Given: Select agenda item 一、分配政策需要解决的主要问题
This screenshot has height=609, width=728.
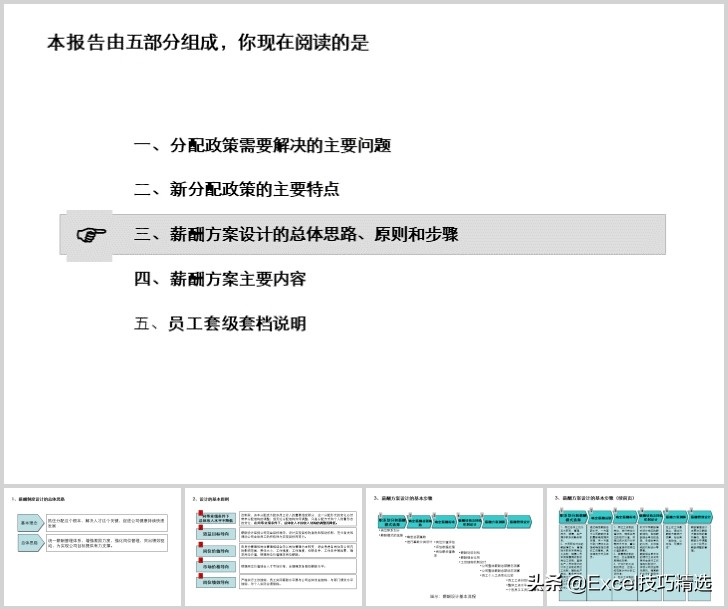Looking at the screenshot, I should tap(262, 145).
